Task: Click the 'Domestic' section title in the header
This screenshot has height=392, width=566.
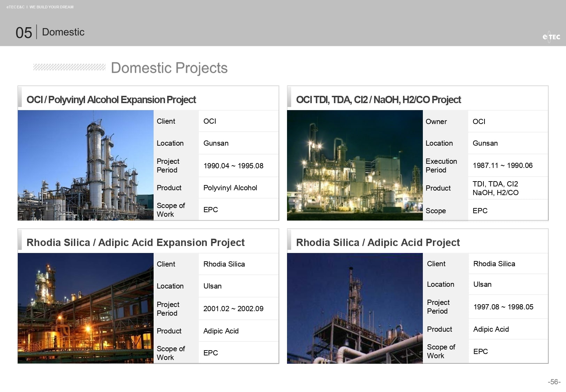Action: coord(63,32)
